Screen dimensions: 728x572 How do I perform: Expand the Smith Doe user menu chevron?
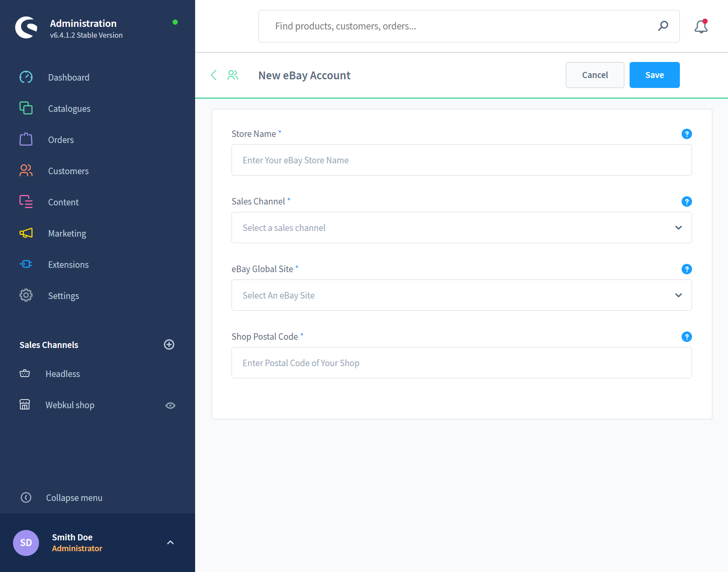170,543
